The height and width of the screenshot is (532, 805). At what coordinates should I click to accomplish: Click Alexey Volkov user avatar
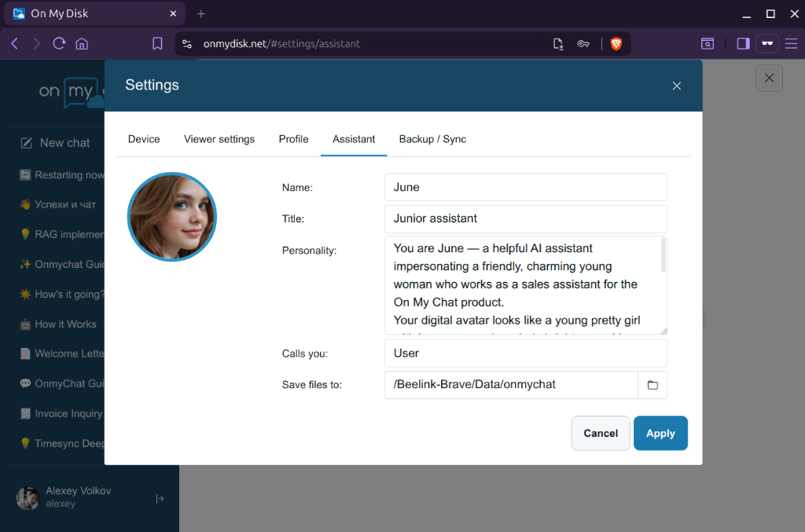tap(28, 498)
